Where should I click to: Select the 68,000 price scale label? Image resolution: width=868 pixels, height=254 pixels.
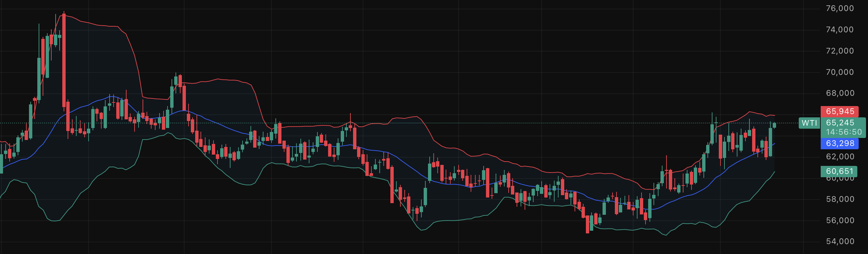(840, 93)
